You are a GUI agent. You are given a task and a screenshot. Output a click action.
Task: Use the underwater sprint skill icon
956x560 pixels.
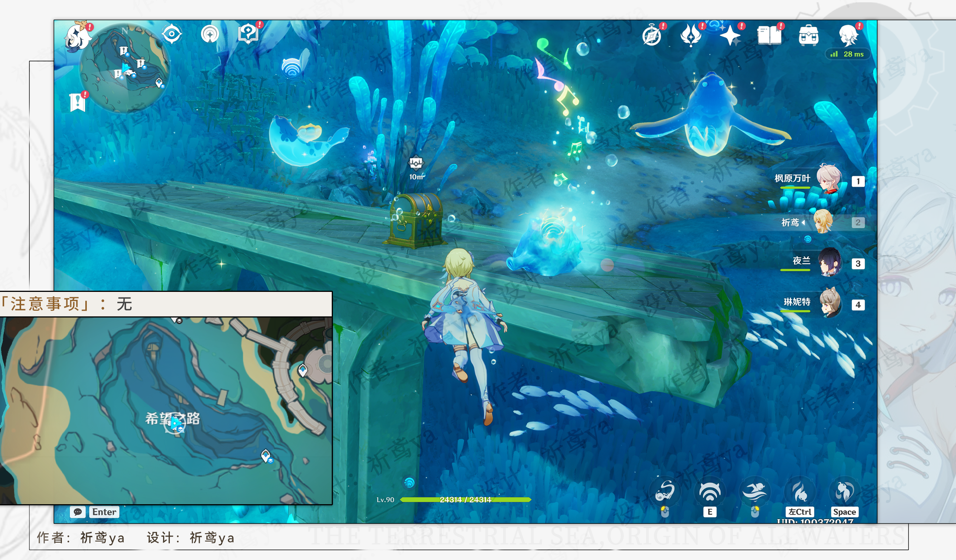pos(754,492)
